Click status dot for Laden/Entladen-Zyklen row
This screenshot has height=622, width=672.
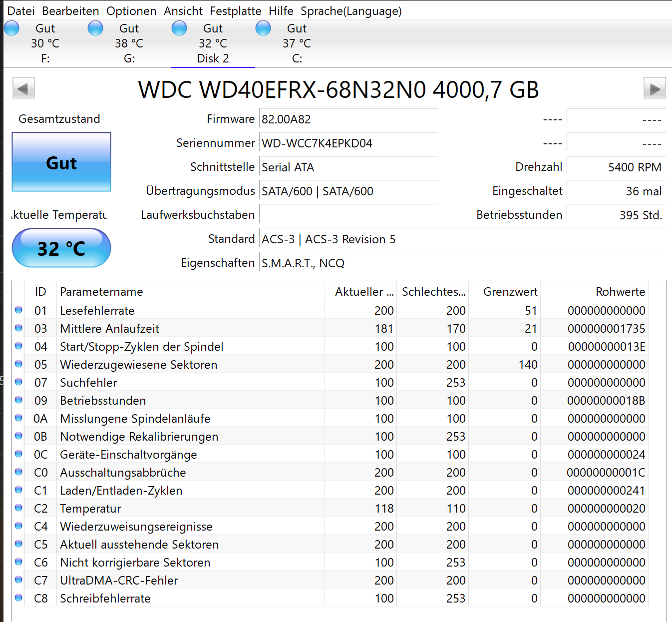[18, 490]
